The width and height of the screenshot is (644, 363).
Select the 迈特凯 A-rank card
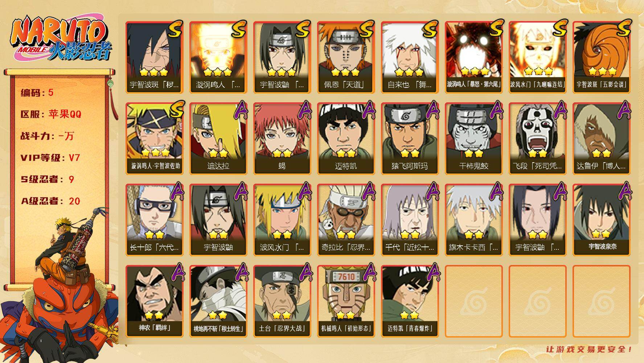pos(346,138)
